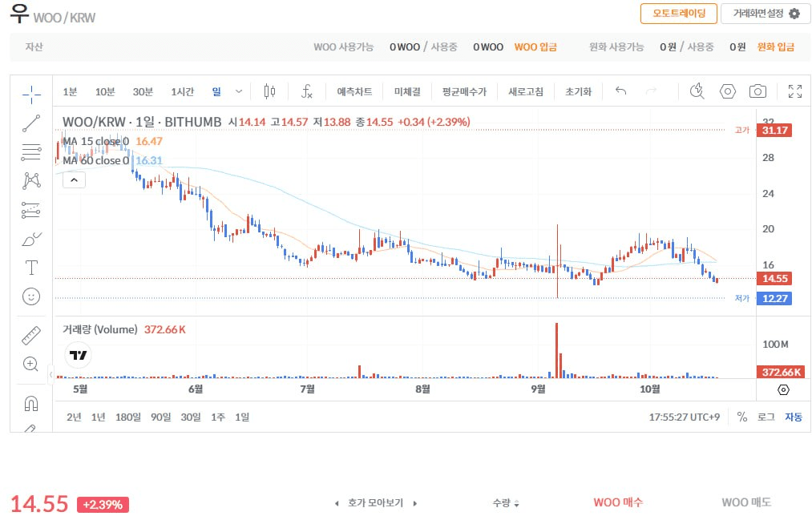Activate the zoom in tool
The image size is (812, 516).
coord(30,364)
